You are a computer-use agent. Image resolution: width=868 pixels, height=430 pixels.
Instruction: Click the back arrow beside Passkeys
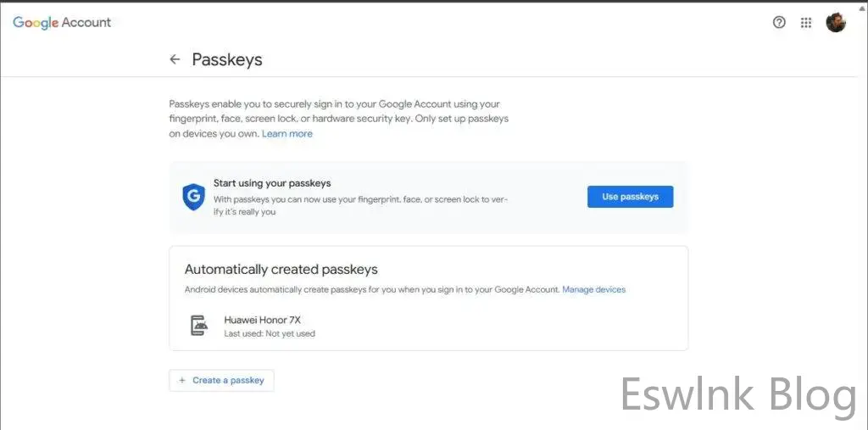click(175, 59)
